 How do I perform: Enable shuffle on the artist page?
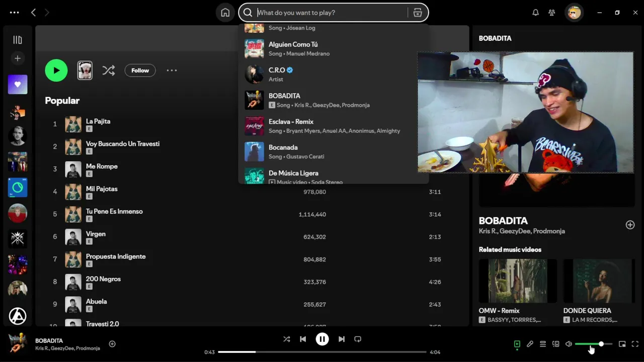pyautogui.click(x=109, y=70)
